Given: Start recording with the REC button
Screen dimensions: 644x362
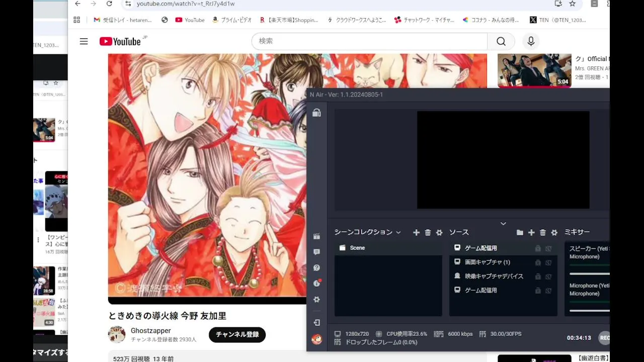Looking at the screenshot, I should click(x=604, y=338).
